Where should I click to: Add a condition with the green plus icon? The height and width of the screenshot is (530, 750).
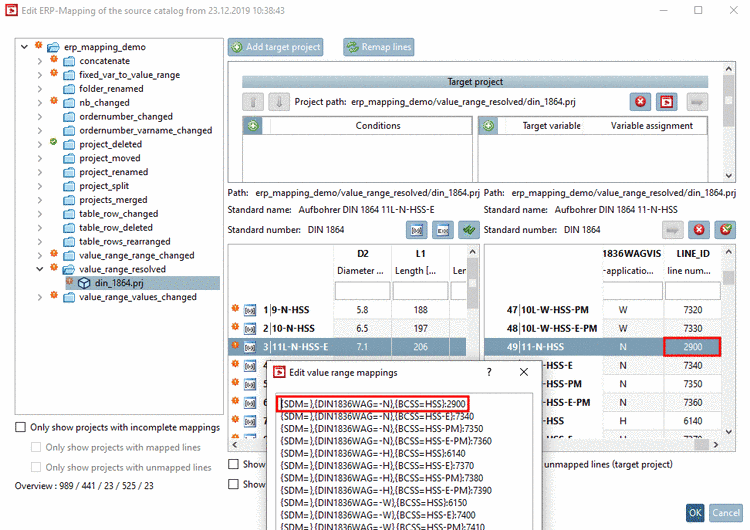coord(253,125)
